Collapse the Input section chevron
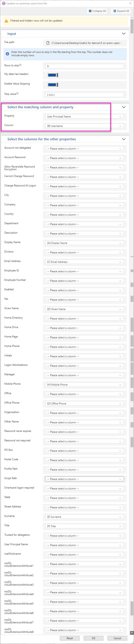The width and height of the screenshot is (134, 644). point(124,34)
